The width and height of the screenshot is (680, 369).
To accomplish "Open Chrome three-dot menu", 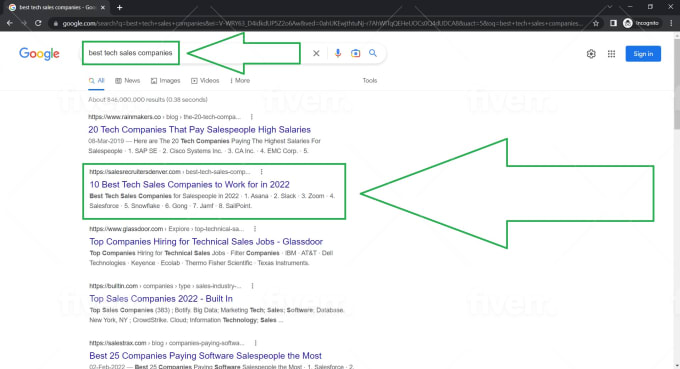I will tap(671, 23).
